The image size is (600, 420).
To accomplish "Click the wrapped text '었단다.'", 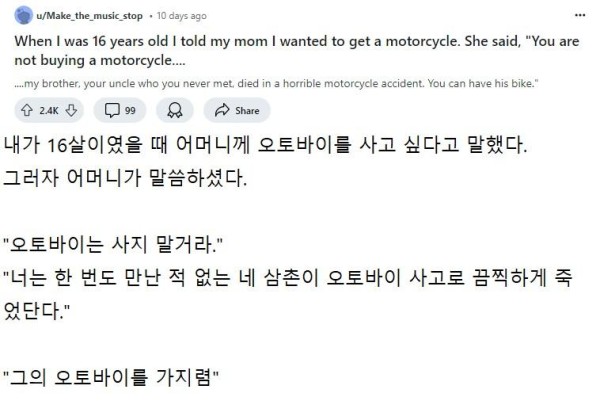I will pyautogui.click(x=37, y=311).
